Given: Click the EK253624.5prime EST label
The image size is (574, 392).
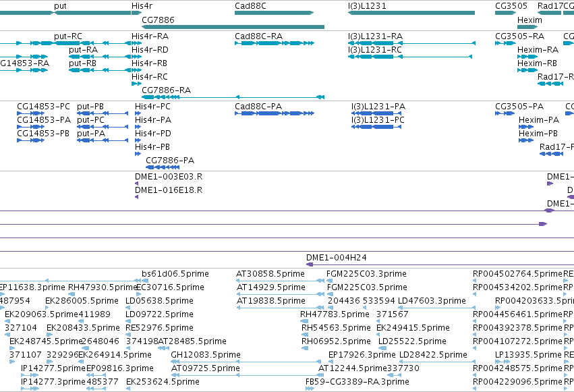Looking at the screenshot, I should pos(163,382).
